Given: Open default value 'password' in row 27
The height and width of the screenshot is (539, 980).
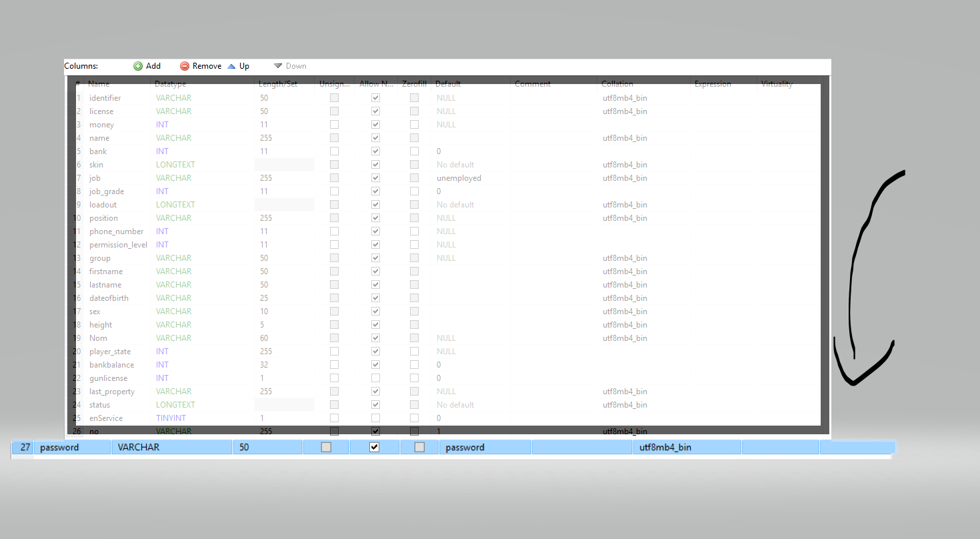Looking at the screenshot, I should [x=485, y=448].
